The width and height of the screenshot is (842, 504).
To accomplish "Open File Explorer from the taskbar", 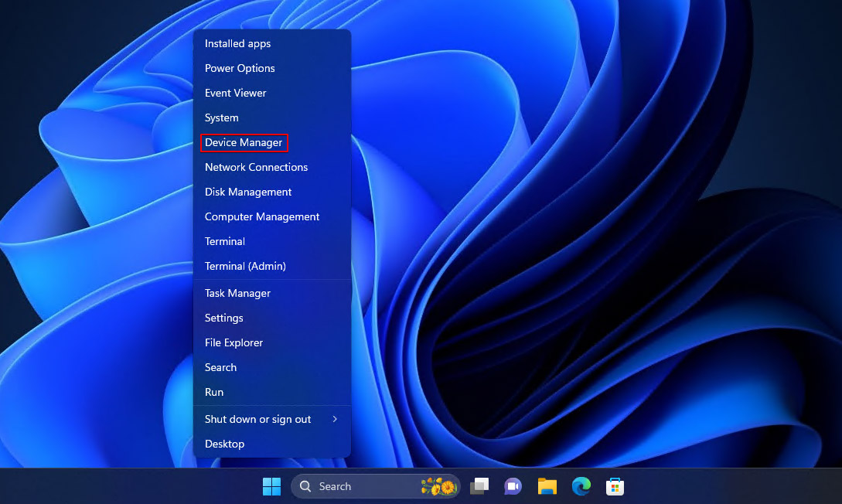I will [x=547, y=486].
